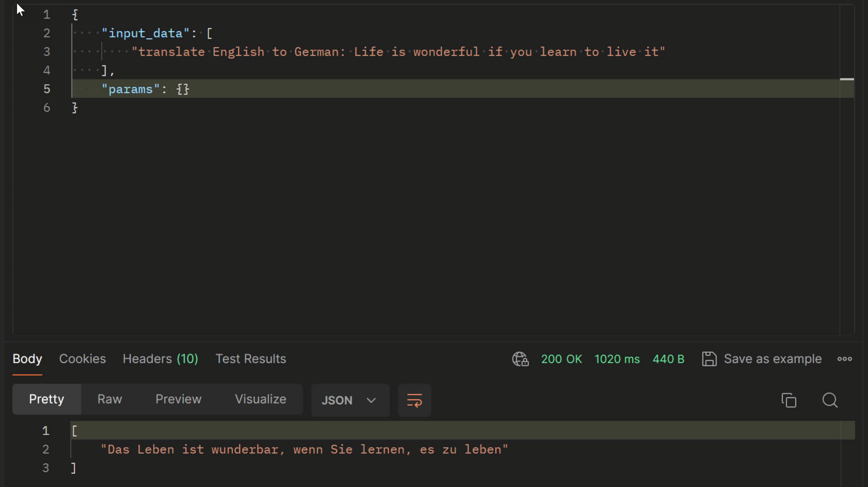Click Save as example link
The image size is (868, 487).
pyautogui.click(x=772, y=359)
